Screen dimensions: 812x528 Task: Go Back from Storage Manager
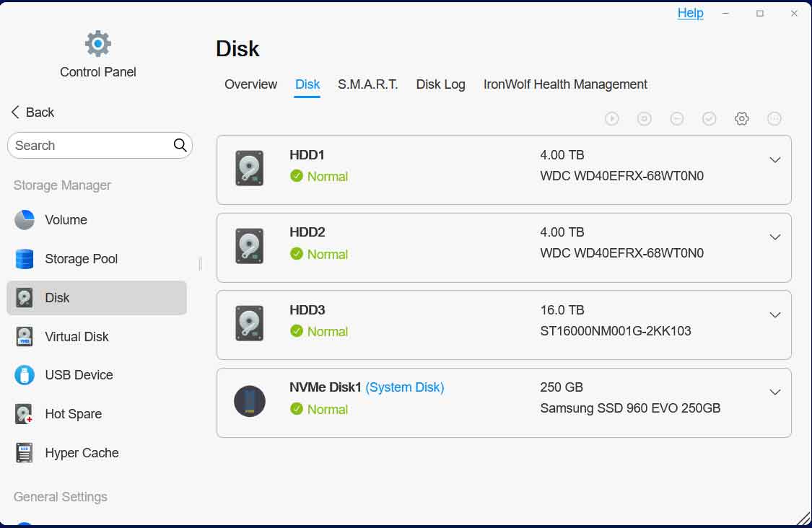32,113
